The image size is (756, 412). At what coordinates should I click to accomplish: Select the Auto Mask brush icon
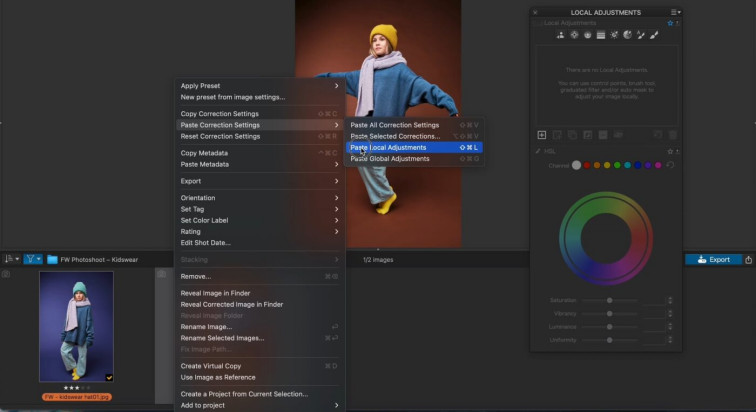pos(640,35)
